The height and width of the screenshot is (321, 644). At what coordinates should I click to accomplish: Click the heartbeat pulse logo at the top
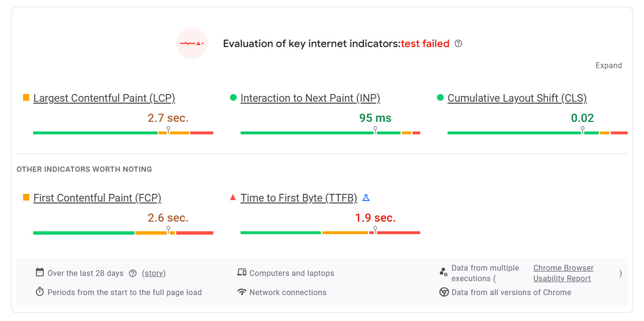(192, 43)
